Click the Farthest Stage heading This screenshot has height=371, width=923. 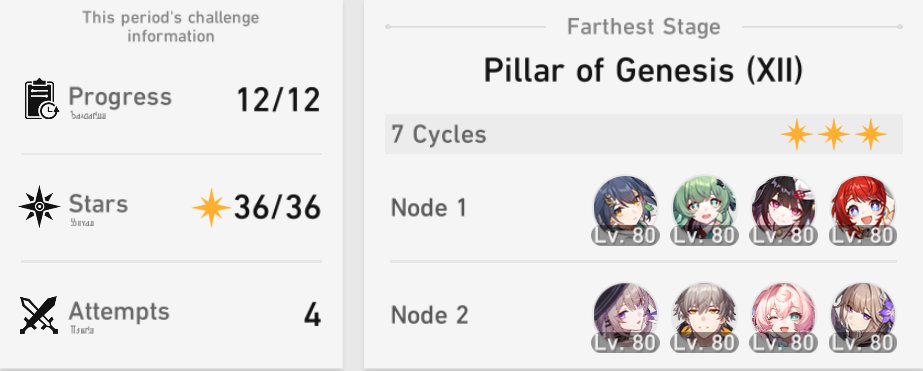(x=643, y=26)
